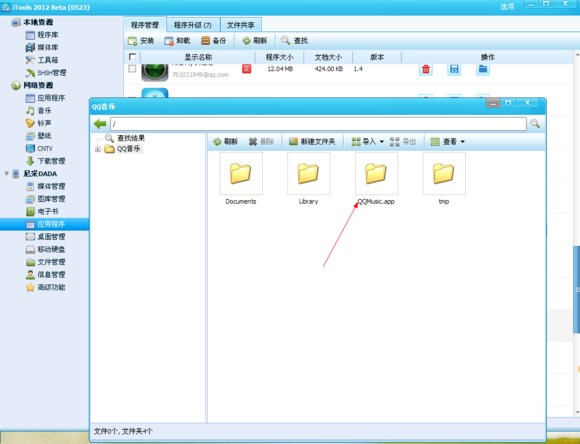Open 信息管理 under the device
580x444 pixels.
tap(45, 275)
